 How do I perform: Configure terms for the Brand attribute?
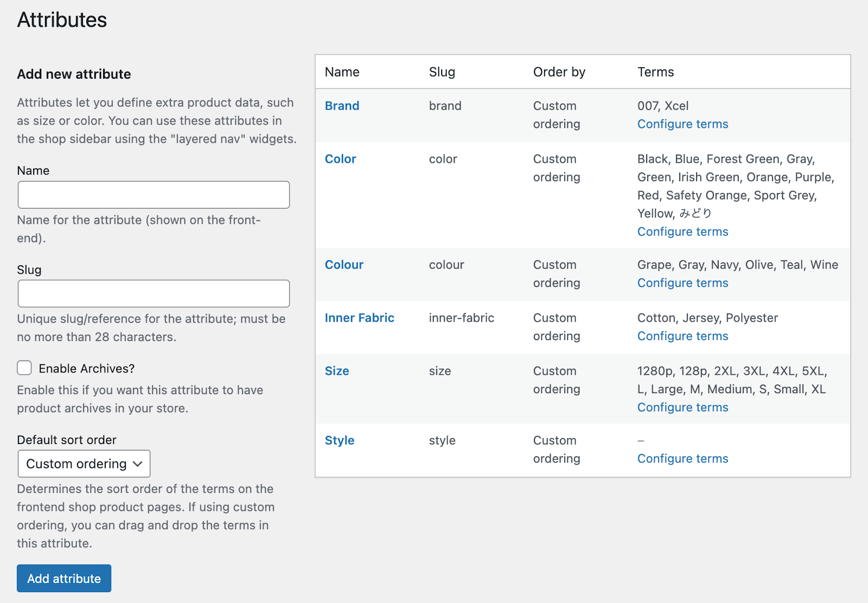[682, 124]
